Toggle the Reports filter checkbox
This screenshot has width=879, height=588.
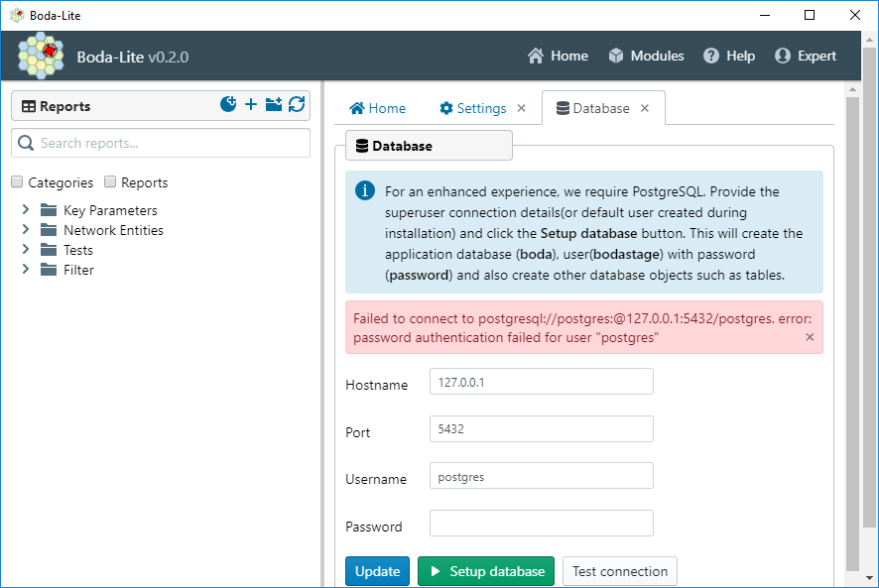pos(110,181)
